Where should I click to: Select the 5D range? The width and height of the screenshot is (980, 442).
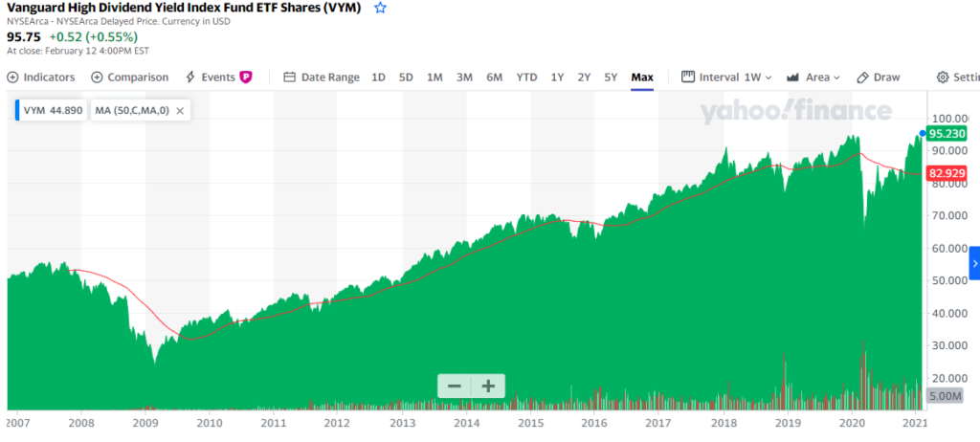pos(406,77)
